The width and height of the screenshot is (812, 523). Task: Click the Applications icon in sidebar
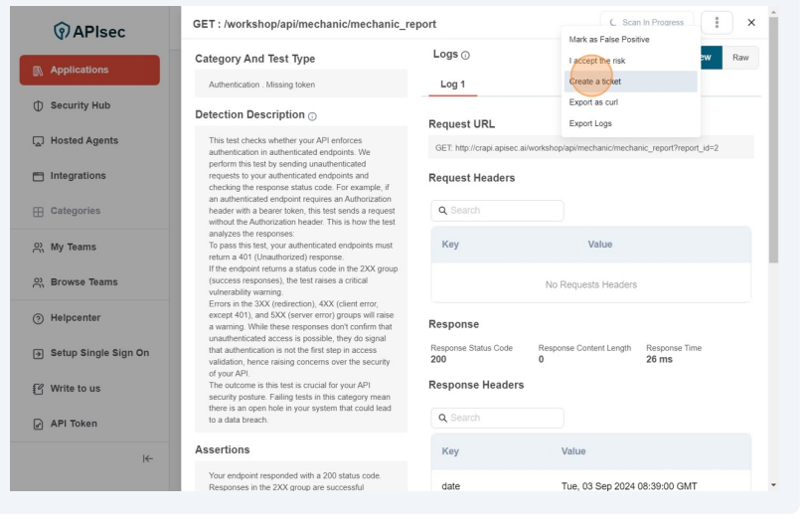click(38, 71)
